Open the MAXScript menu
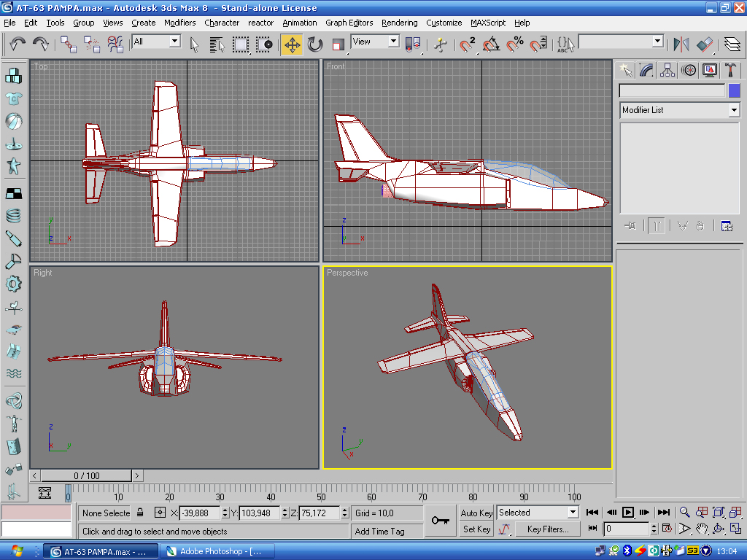The image size is (747, 560). (x=488, y=23)
